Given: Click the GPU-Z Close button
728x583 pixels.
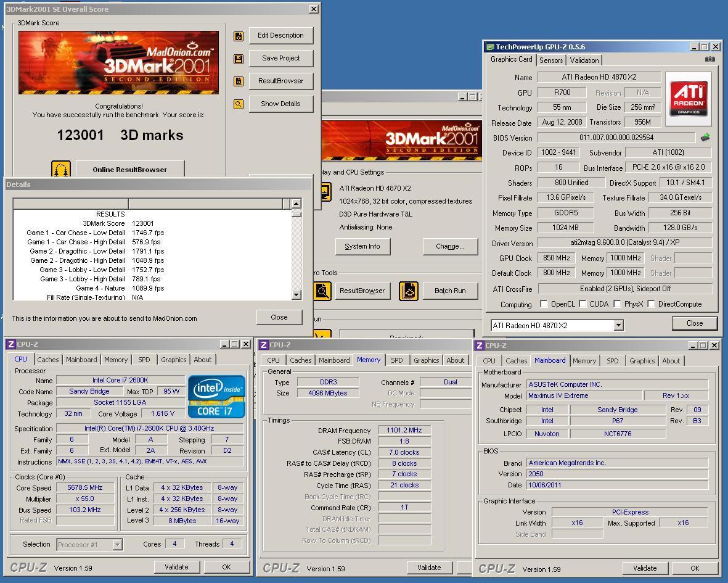Looking at the screenshot, I should tap(695, 323).
